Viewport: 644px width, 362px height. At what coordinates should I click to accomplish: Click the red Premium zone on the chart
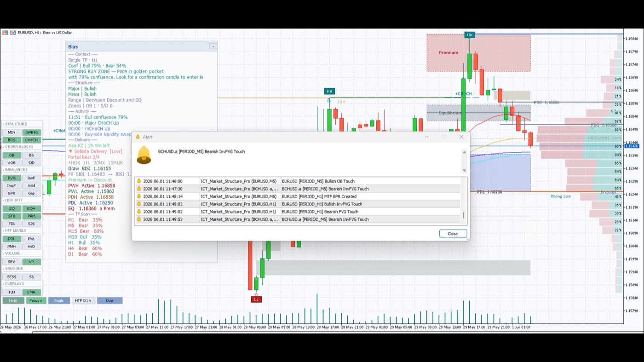(x=478, y=53)
